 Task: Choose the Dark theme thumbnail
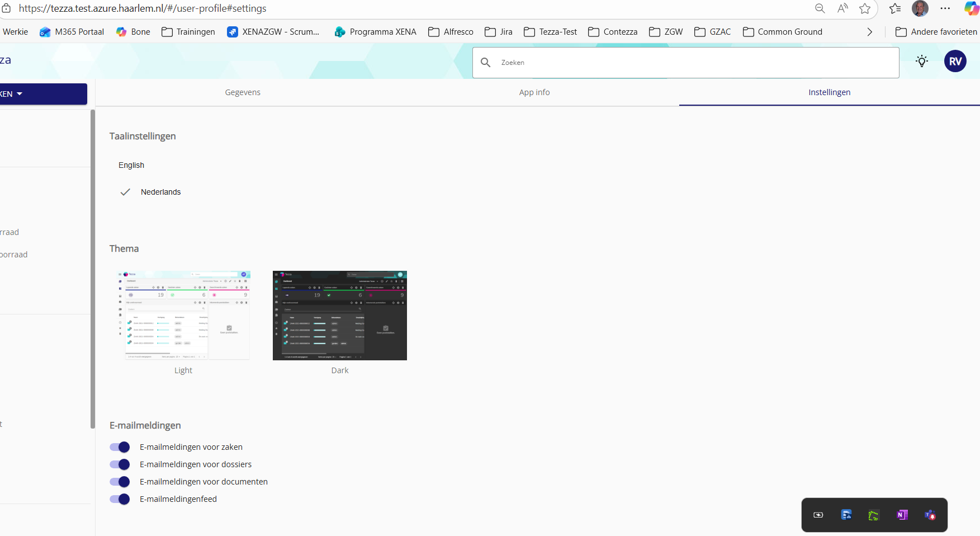pyautogui.click(x=339, y=316)
